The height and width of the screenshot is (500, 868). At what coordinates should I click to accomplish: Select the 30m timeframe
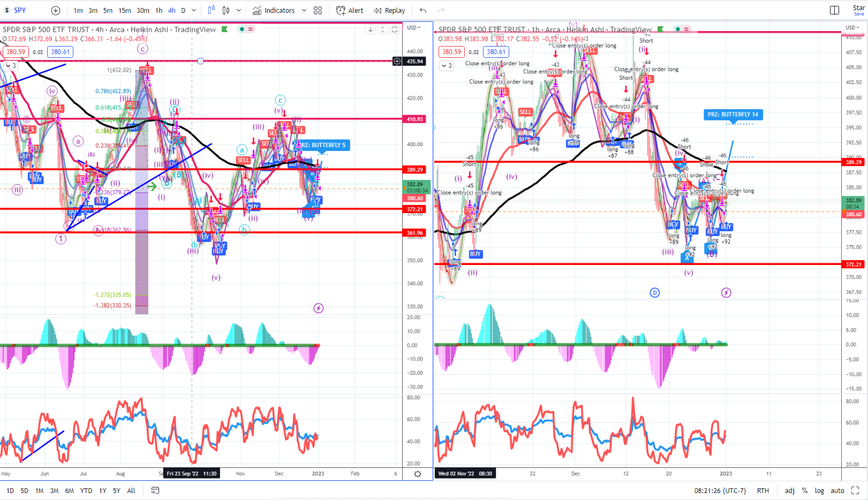143,10
